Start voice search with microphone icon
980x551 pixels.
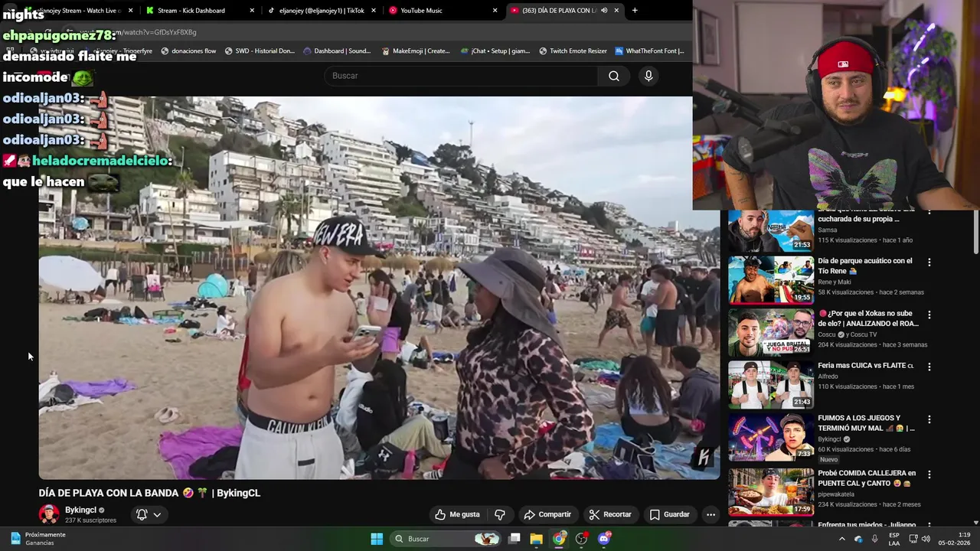point(648,76)
